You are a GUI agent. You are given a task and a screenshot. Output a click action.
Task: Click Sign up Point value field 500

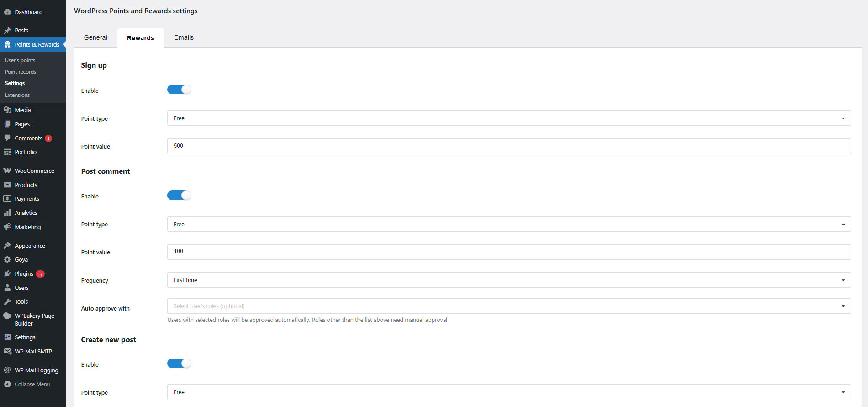coord(509,146)
